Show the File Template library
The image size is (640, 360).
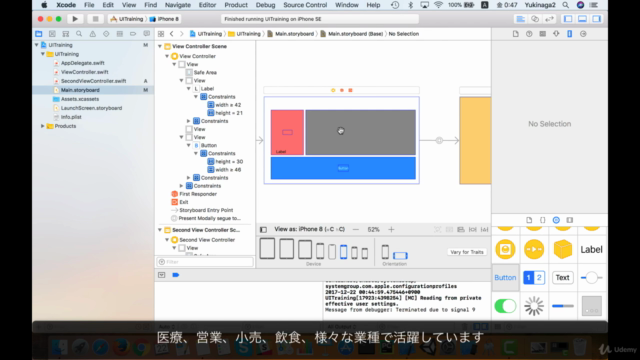point(529,220)
